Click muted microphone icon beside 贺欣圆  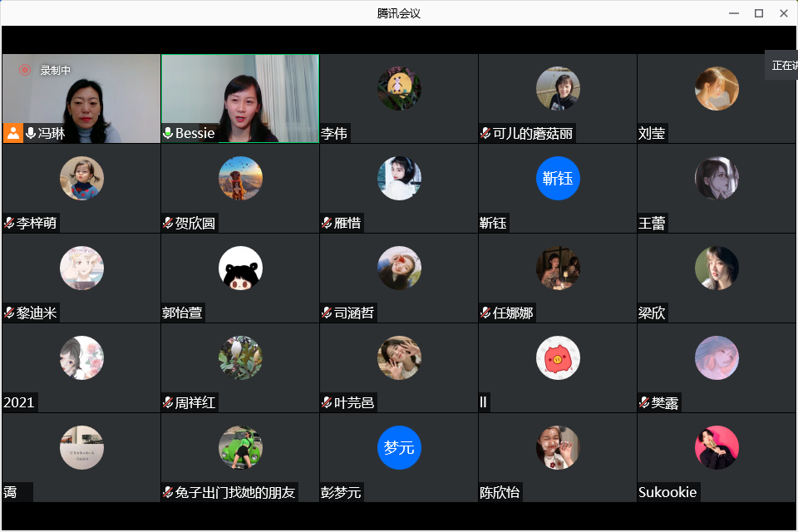[x=168, y=223]
